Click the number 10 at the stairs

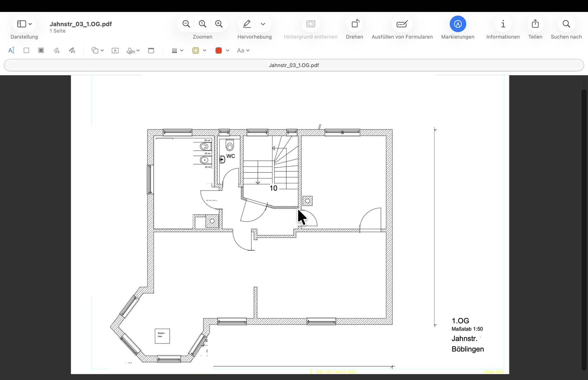pyautogui.click(x=274, y=188)
